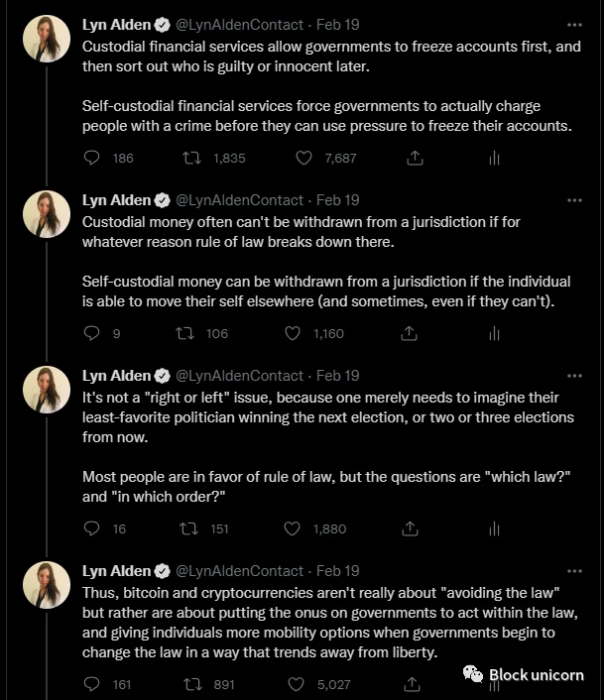Open the Feb 19 timestamp of last tweet
Screen dimensions: 604x700
point(337,570)
